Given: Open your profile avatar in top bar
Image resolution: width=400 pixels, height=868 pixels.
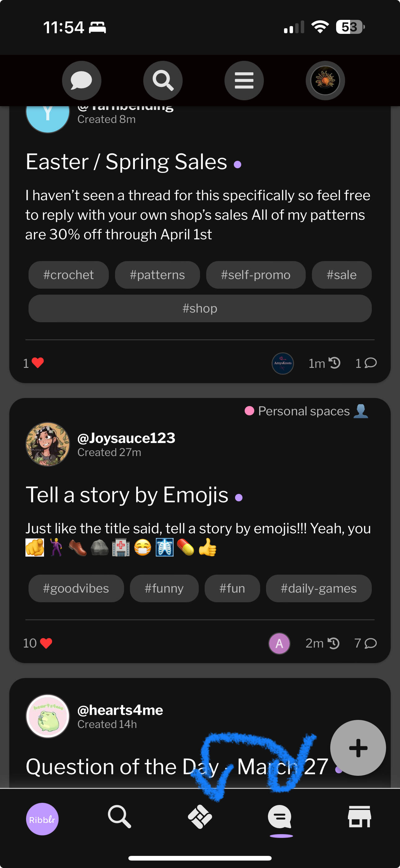Looking at the screenshot, I should tap(325, 80).
